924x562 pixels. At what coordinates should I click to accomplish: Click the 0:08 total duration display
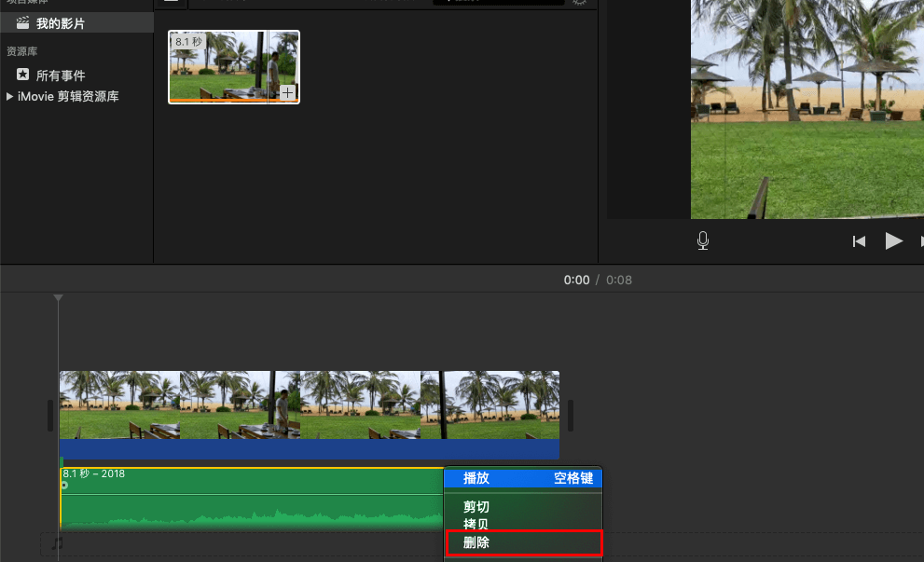[619, 280]
